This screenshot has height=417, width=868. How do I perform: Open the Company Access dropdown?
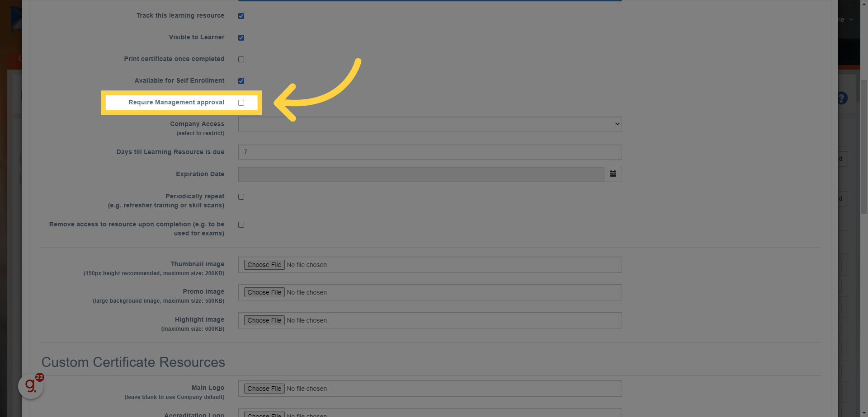click(x=430, y=124)
